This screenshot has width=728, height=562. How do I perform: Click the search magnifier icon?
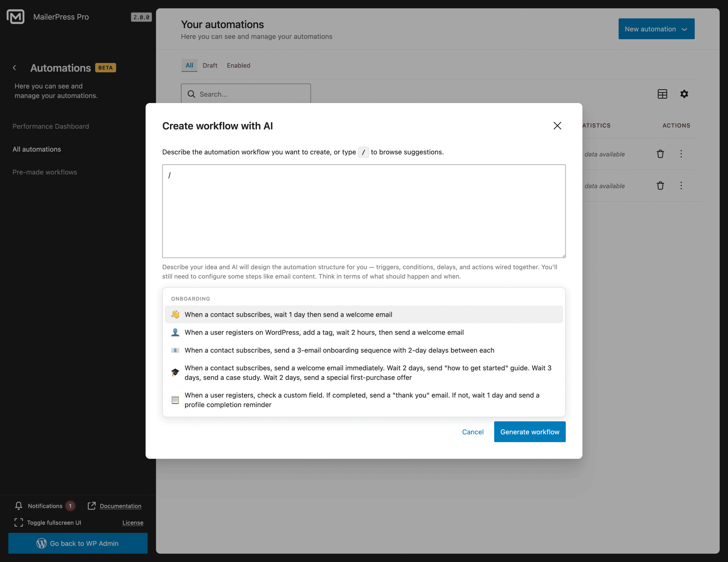point(191,94)
